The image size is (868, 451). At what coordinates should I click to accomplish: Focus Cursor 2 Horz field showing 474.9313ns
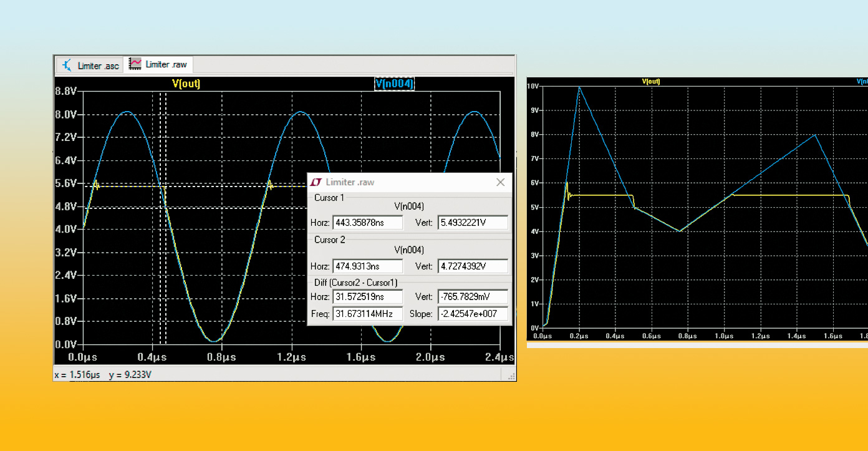pyautogui.click(x=367, y=266)
